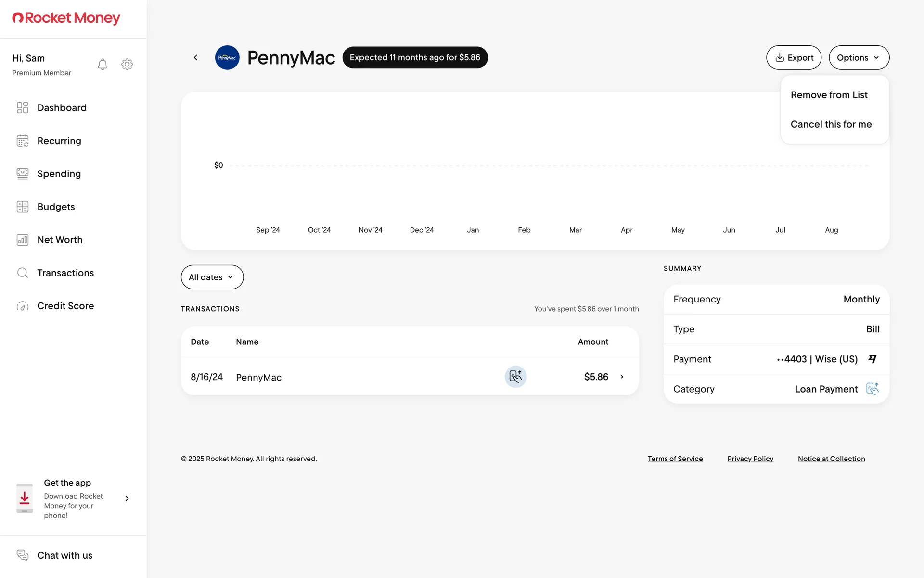
Task: Click the Wise payment account icon
Action: (872, 359)
